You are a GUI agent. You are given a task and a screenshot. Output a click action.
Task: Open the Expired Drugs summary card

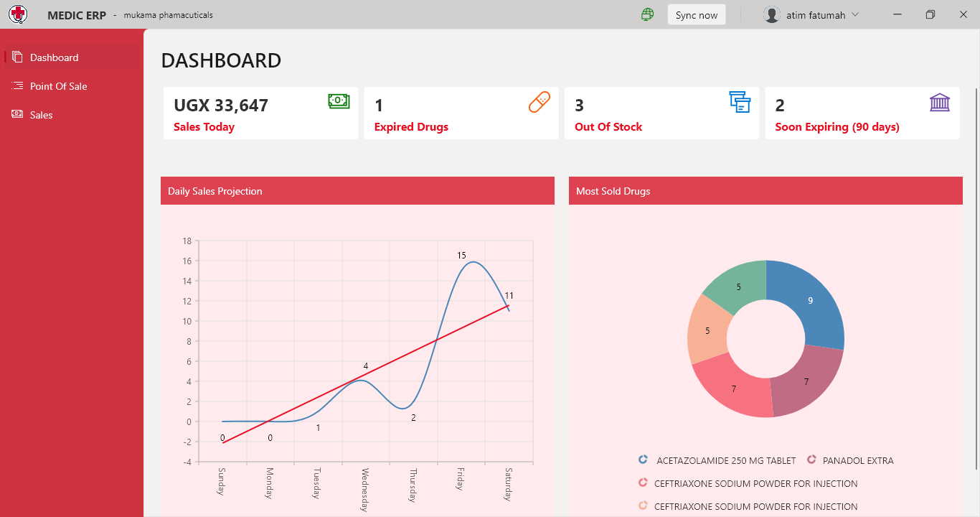pos(461,113)
